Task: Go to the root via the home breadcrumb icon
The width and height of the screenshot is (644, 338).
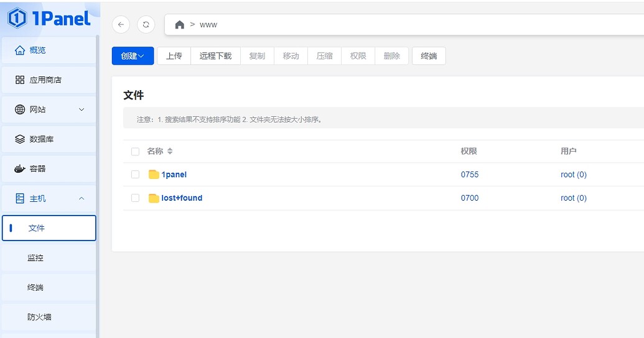Action: point(179,25)
